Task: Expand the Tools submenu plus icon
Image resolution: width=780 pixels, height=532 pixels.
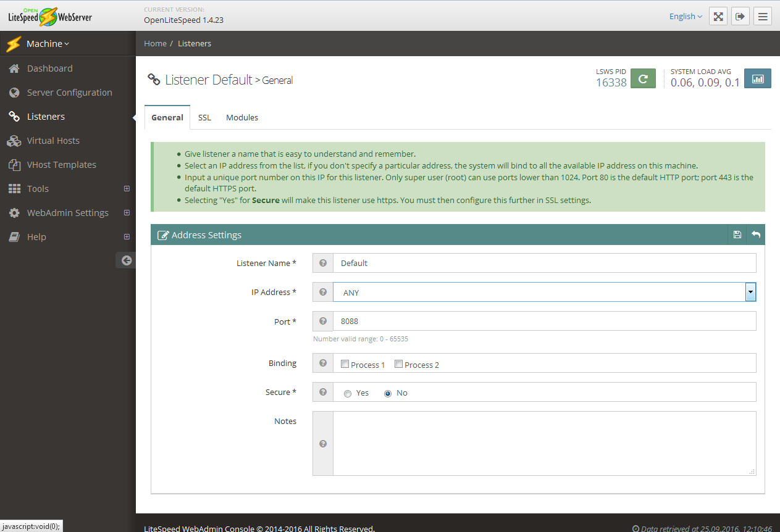Action: pos(127,189)
